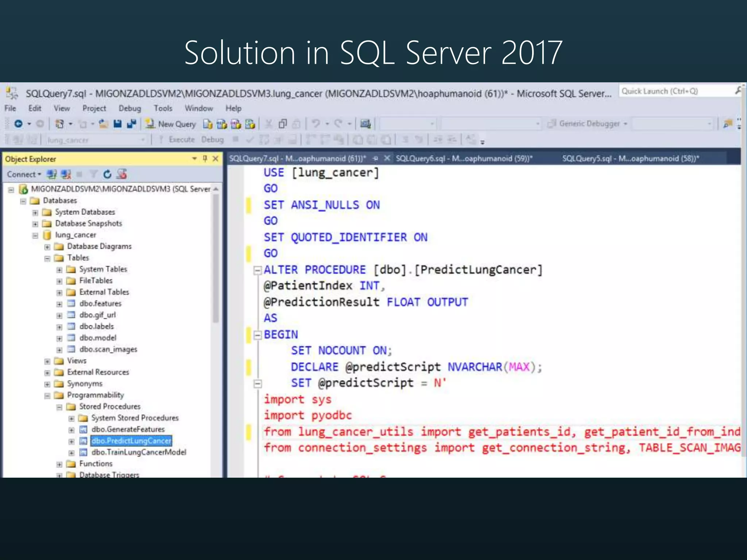Collapse the BEGIN code block
The height and width of the screenshot is (560, 747).
coord(258,335)
